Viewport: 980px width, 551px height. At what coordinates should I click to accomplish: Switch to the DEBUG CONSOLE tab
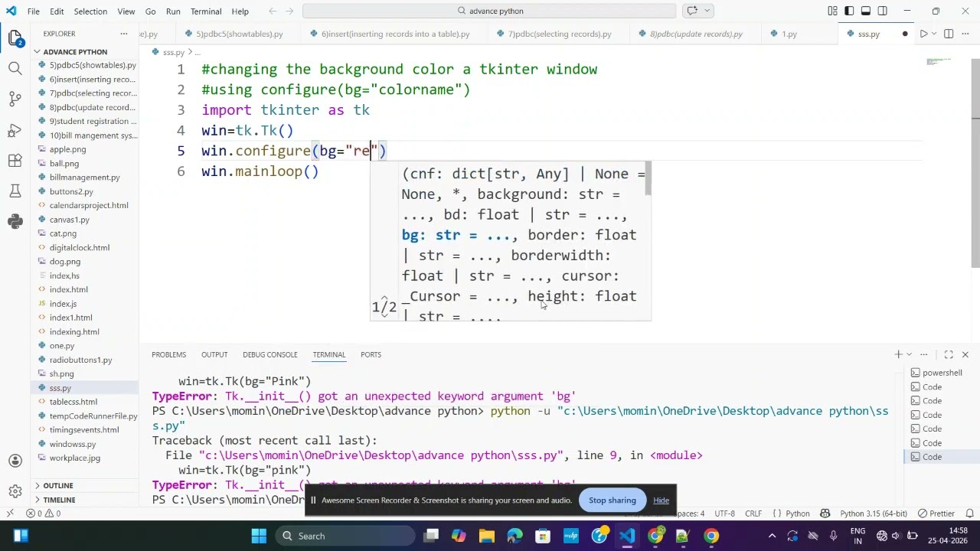point(270,354)
